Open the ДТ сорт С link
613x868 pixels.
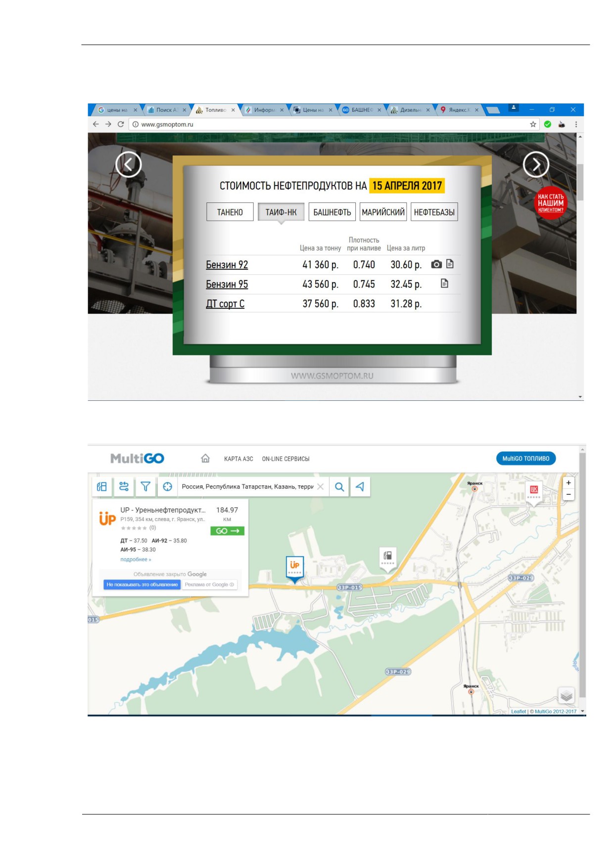coord(225,304)
